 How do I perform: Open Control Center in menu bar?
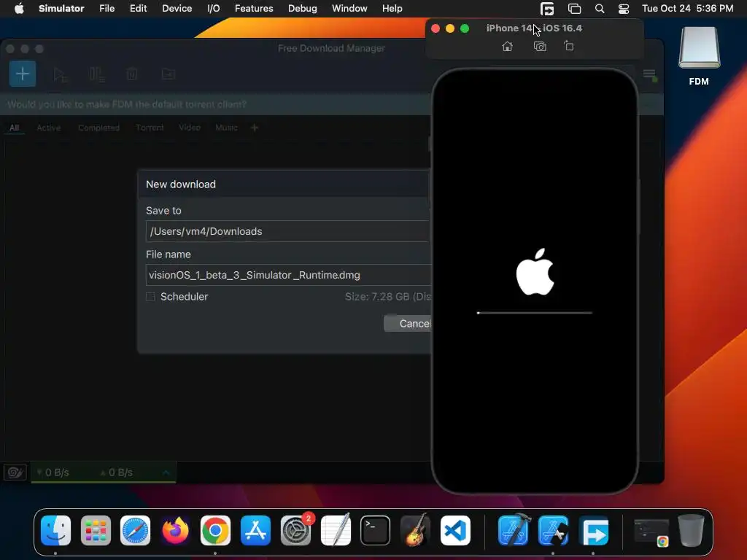(624, 9)
